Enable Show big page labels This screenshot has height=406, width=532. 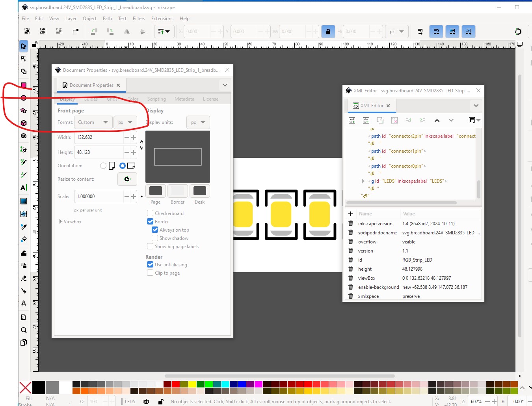pos(150,247)
